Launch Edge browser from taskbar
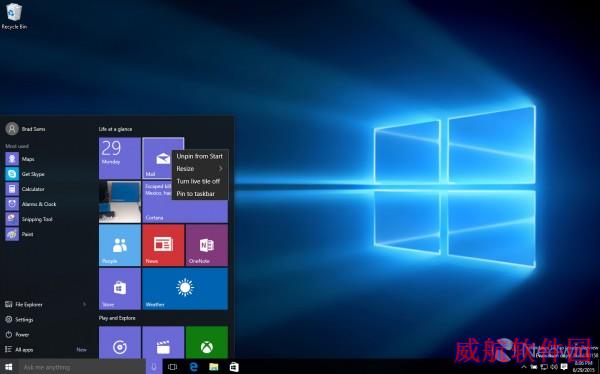This screenshot has width=600, height=374. coord(194,367)
